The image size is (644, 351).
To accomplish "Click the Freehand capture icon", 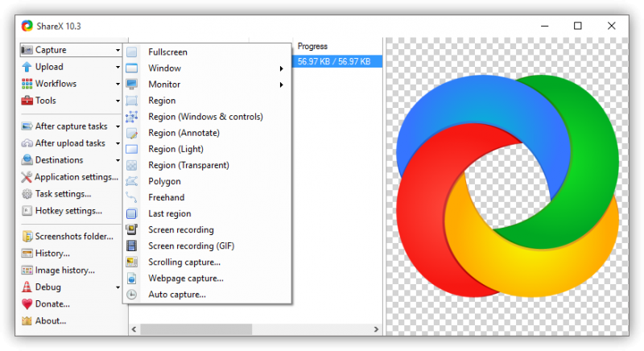I will 131,197.
